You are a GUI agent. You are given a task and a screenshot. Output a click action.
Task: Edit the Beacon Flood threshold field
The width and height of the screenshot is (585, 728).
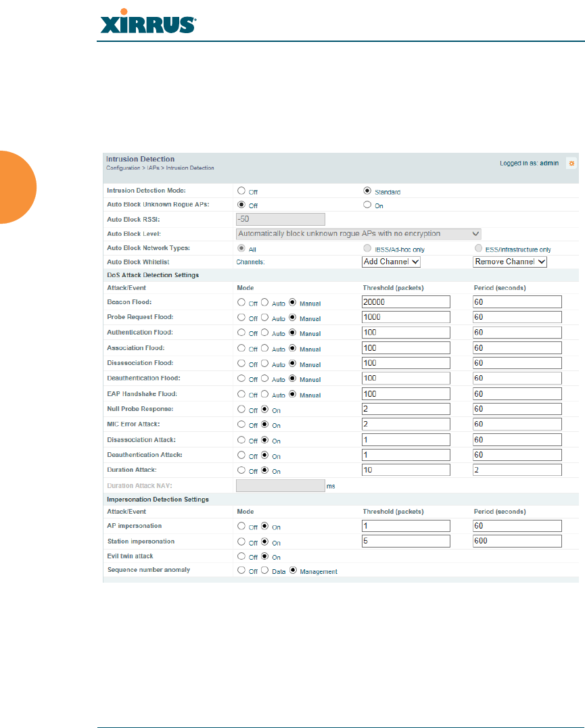(406, 301)
